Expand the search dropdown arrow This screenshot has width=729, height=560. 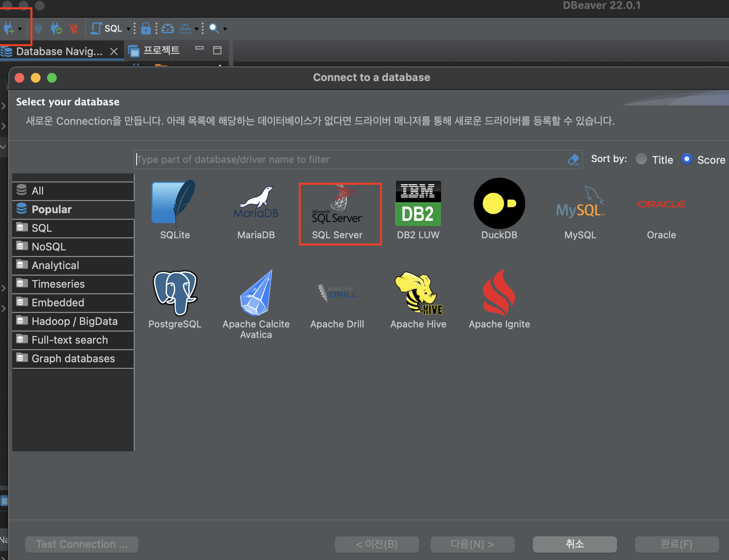[x=225, y=29]
